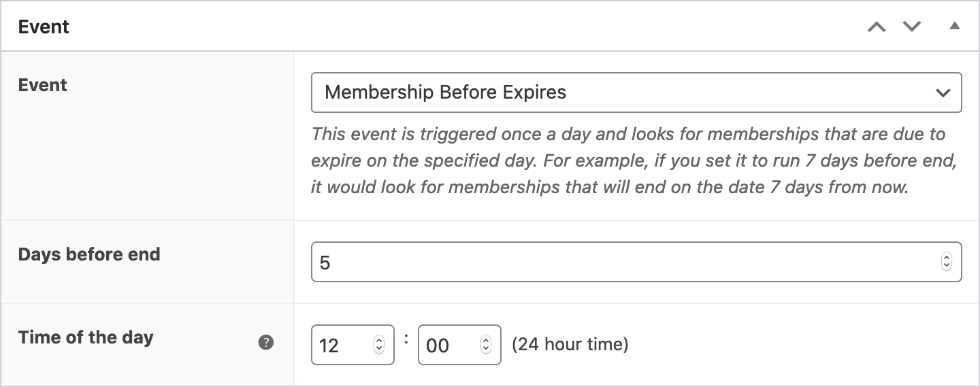The height and width of the screenshot is (387, 980).
Task: Click into the hour field showing 12
Action: click(340, 345)
